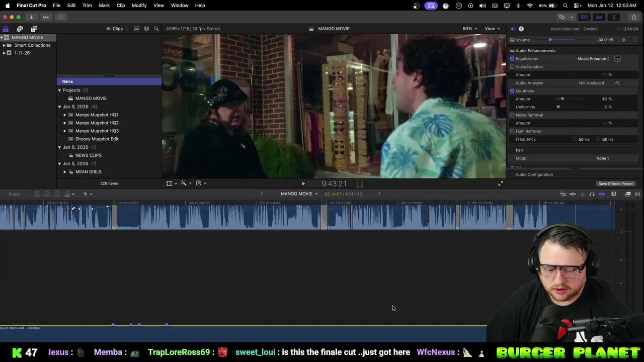Collapse the Projects group
The width and height of the screenshot is (644, 362).
[x=59, y=90]
